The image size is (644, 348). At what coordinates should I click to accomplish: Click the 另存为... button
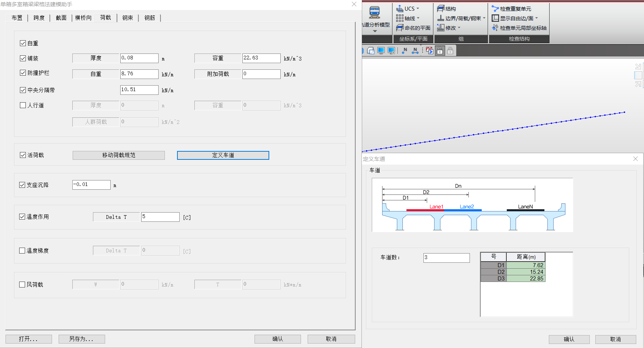[x=82, y=339]
